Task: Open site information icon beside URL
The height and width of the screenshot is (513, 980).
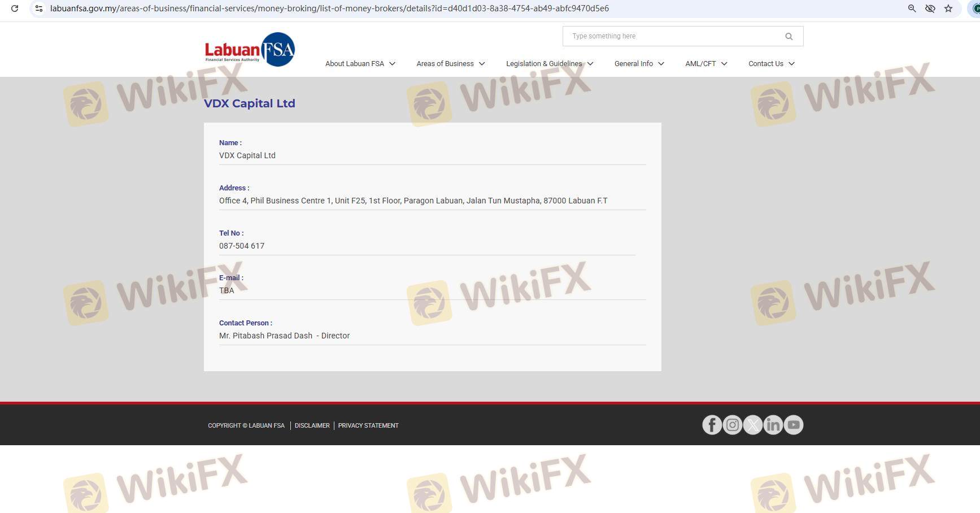Action: (x=39, y=8)
